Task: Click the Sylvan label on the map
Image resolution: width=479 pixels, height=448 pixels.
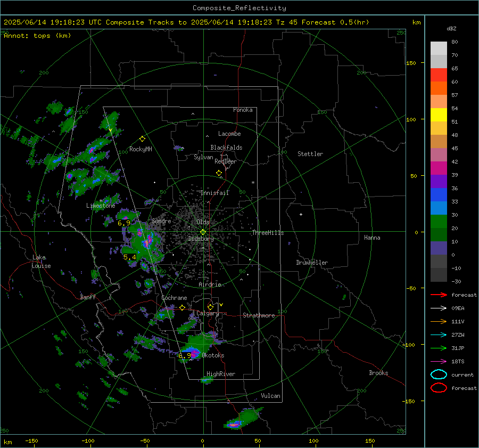Action: coord(203,157)
